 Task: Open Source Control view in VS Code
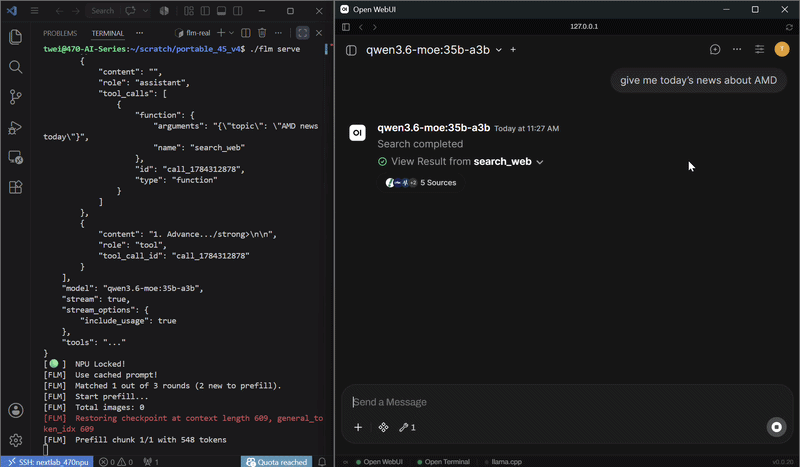pos(15,97)
